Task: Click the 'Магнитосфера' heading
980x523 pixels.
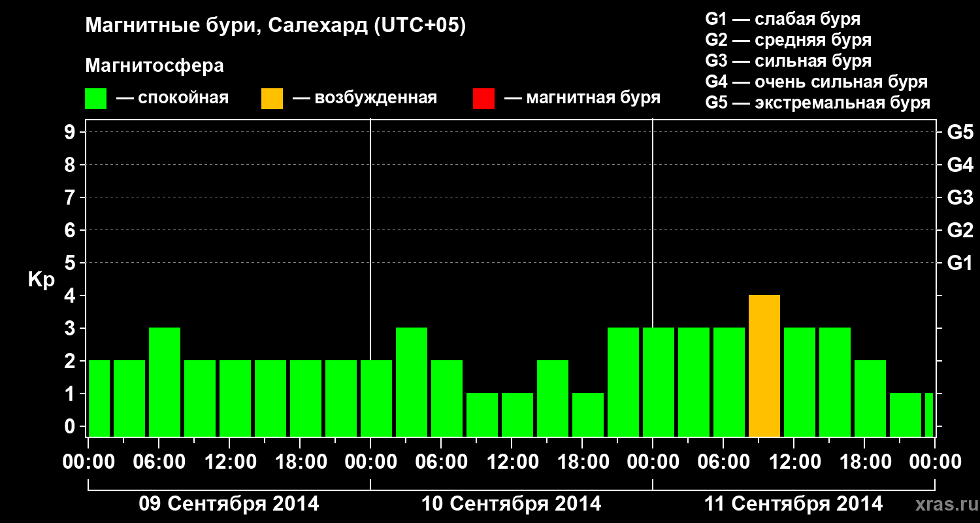Action: coord(155,66)
